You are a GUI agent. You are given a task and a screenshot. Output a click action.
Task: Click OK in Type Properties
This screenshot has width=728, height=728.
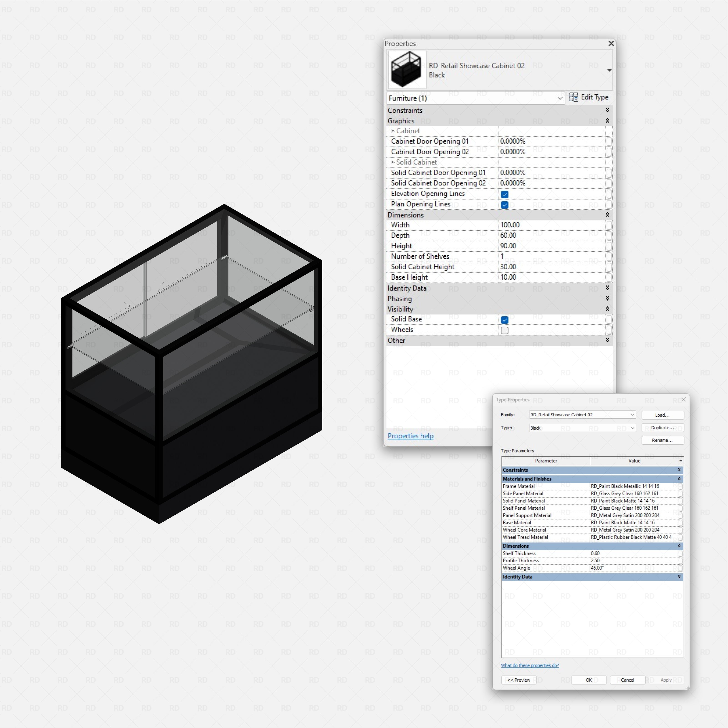589,680
